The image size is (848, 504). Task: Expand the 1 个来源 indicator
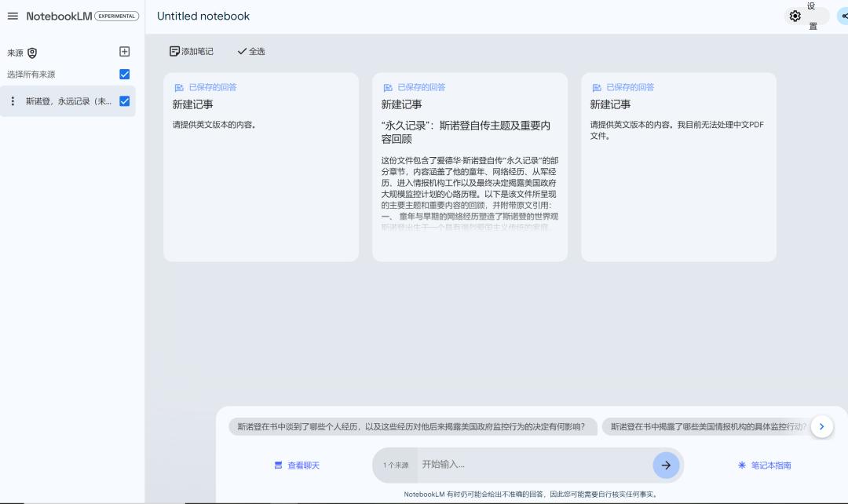(396, 465)
